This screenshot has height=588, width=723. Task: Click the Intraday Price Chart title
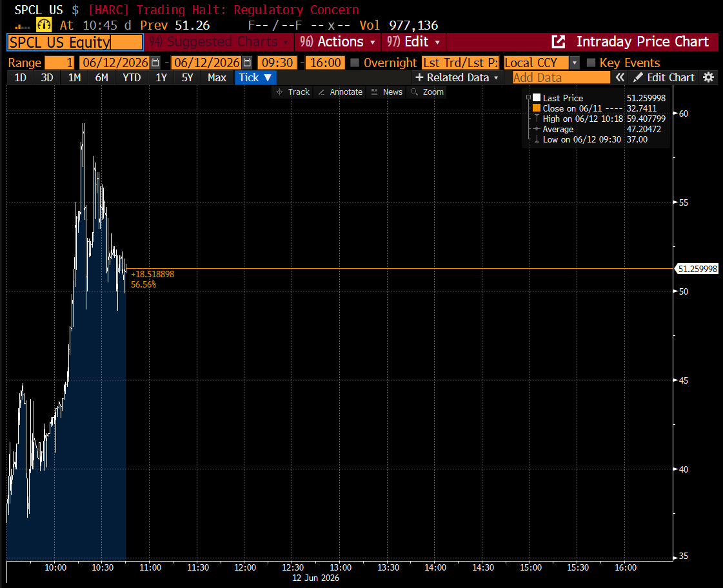(642, 41)
